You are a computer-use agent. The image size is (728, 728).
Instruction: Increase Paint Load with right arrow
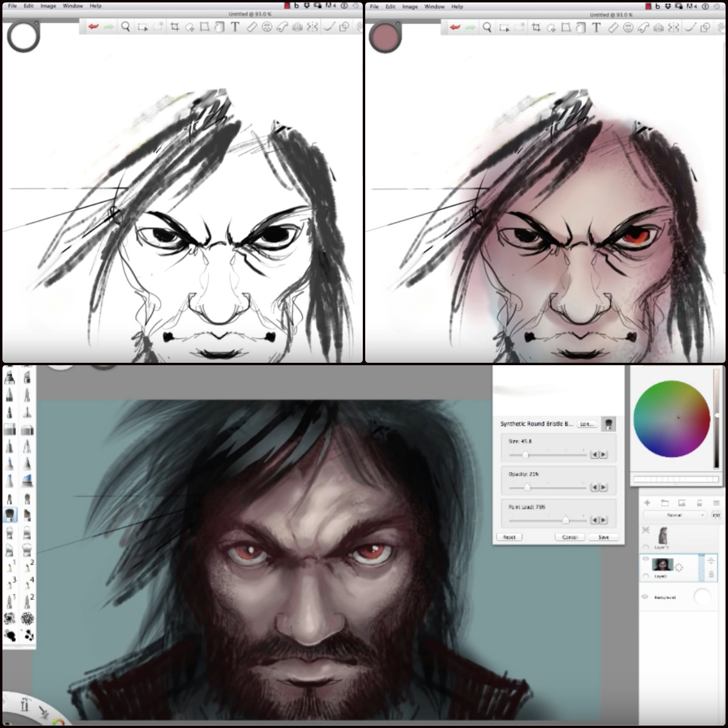coord(603,520)
